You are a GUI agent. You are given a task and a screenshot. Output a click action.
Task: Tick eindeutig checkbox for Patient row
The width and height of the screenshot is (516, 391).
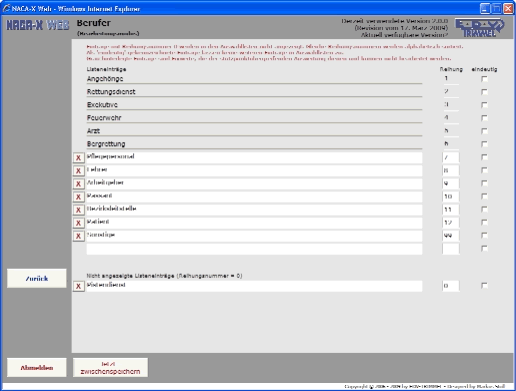tap(484, 222)
